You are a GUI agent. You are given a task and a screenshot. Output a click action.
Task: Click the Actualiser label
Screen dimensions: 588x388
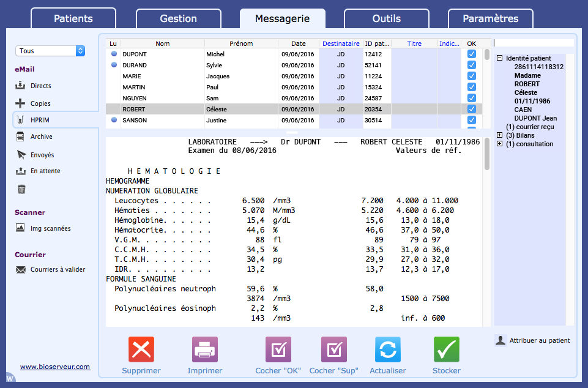tap(388, 371)
